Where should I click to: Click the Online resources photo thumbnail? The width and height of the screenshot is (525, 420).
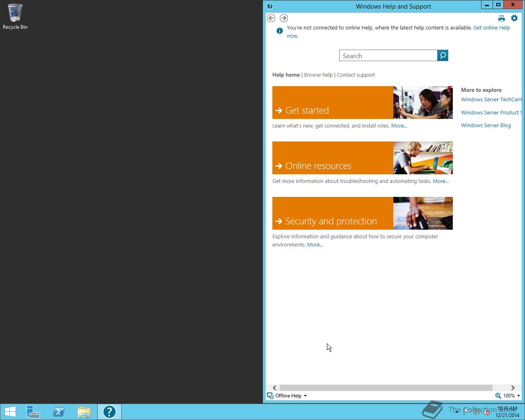[423, 158]
